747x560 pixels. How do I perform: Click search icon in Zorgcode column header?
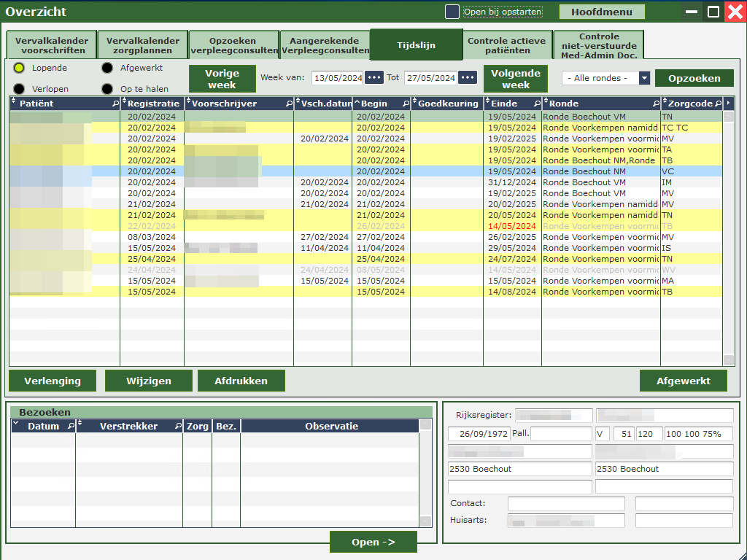click(718, 104)
